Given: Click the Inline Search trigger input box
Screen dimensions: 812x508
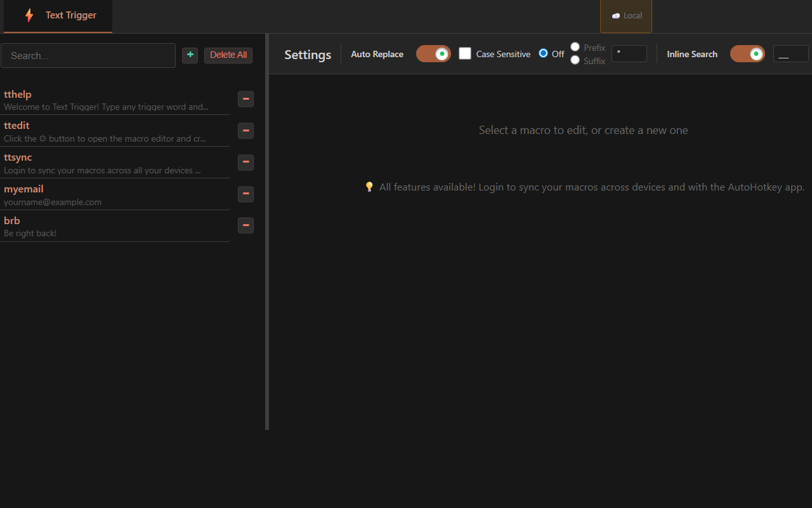Looking at the screenshot, I should [790, 53].
